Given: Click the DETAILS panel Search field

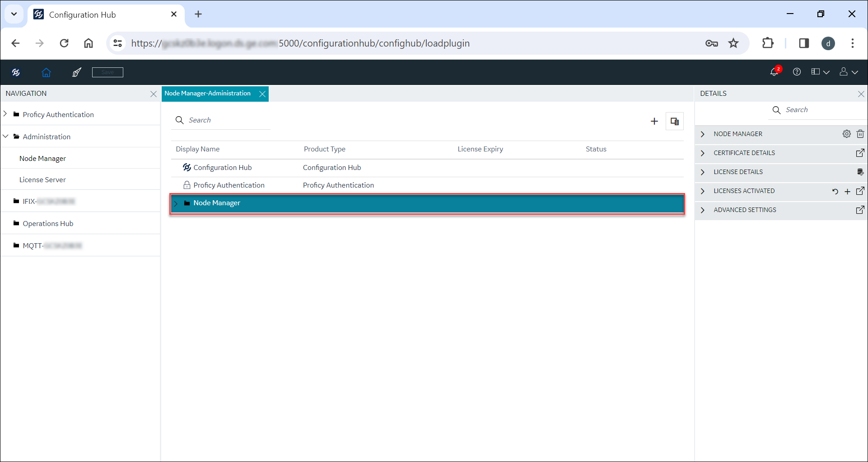Looking at the screenshot, I should tap(817, 110).
